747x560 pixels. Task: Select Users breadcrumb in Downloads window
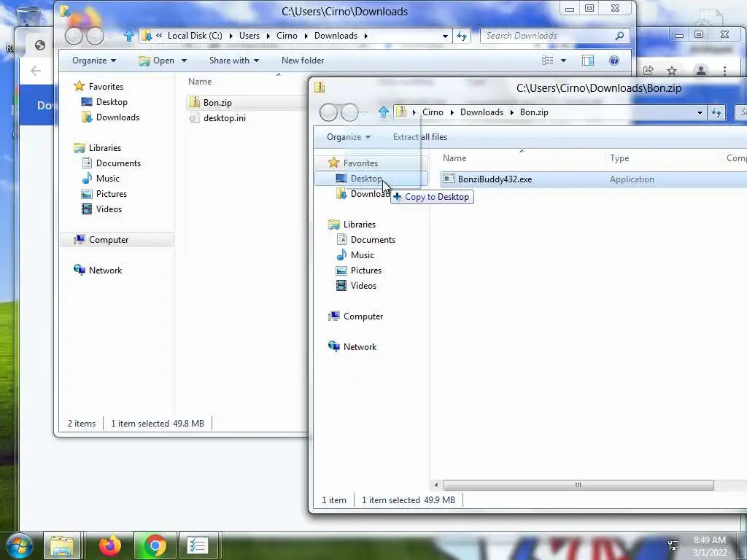tap(249, 36)
